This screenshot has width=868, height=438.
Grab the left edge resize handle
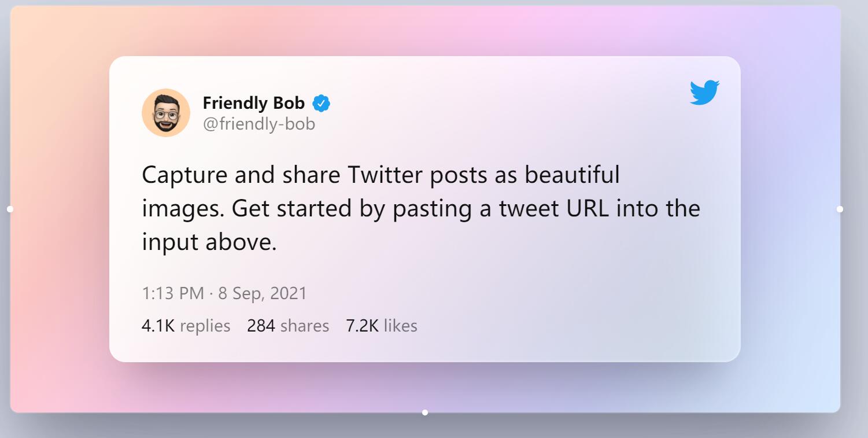point(10,209)
